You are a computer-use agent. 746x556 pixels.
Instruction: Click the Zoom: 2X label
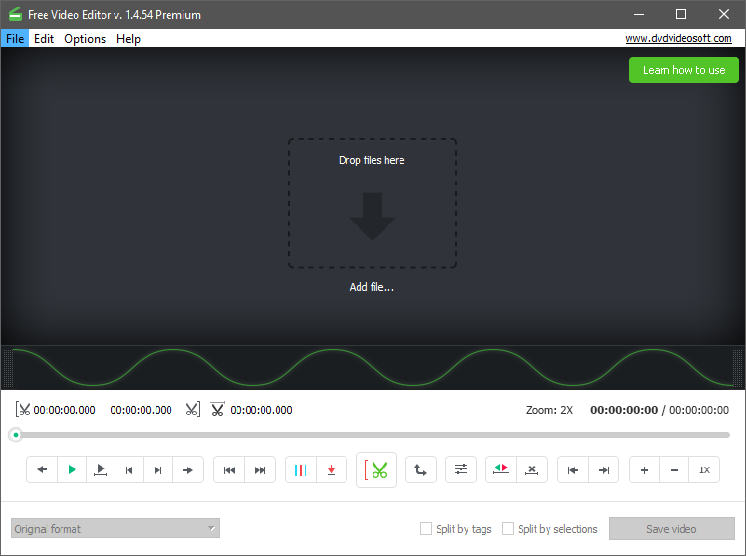[x=550, y=410]
